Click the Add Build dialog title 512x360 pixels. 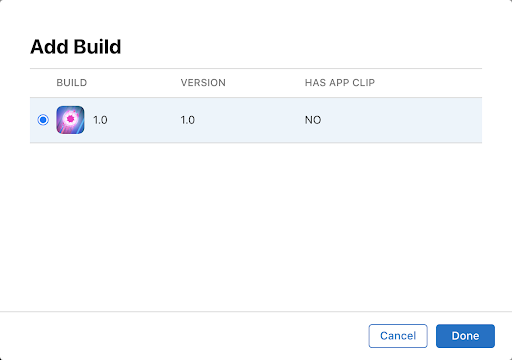(76, 47)
